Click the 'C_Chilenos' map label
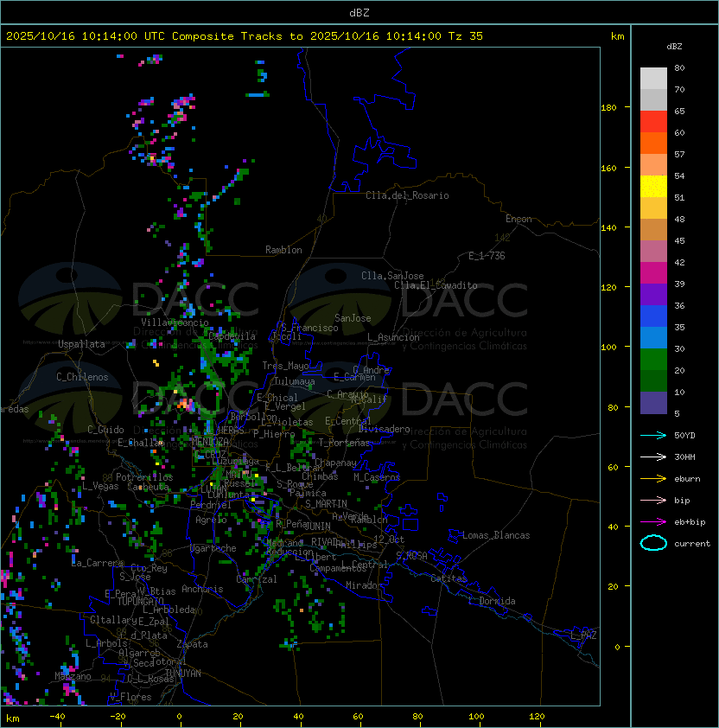 pyautogui.click(x=82, y=377)
